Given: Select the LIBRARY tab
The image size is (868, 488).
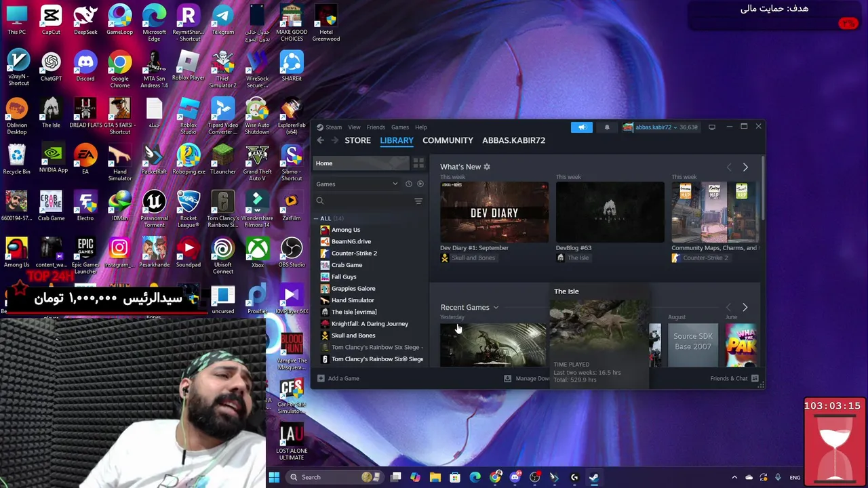Looking at the screenshot, I should pos(397,140).
